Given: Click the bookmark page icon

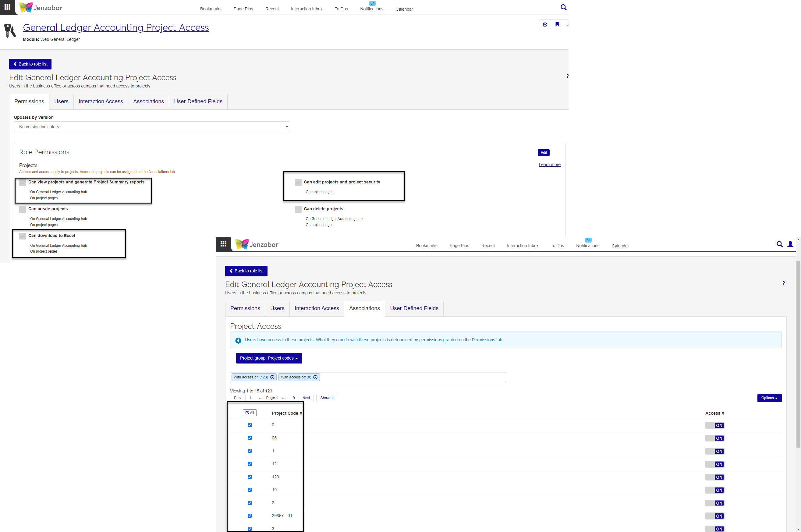Looking at the screenshot, I should pos(557,24).
